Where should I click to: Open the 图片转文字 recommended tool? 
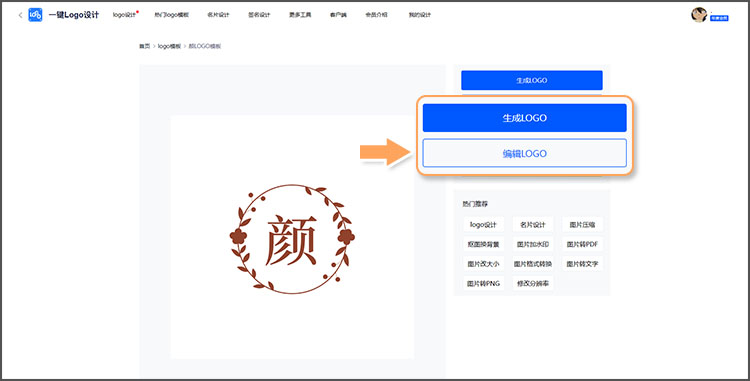tap(582, 264)
